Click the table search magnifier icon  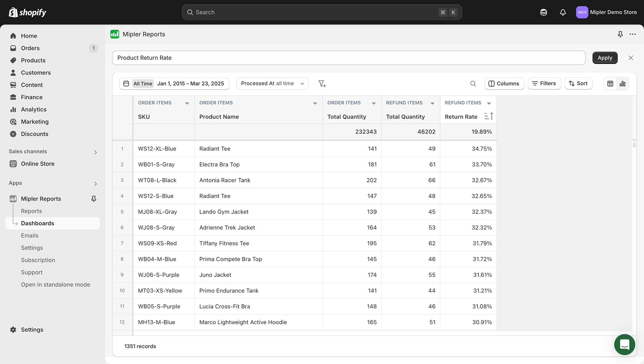click(473, 84)
